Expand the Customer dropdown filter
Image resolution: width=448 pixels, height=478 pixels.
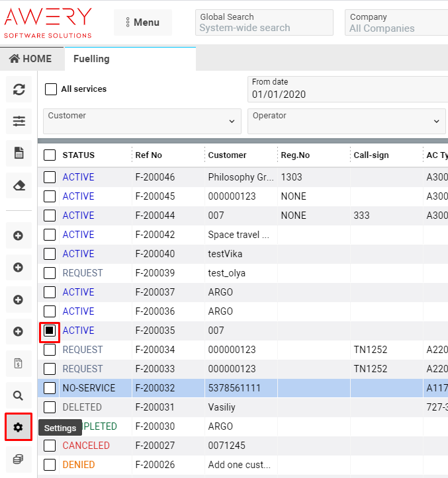[x=142, y=121]
